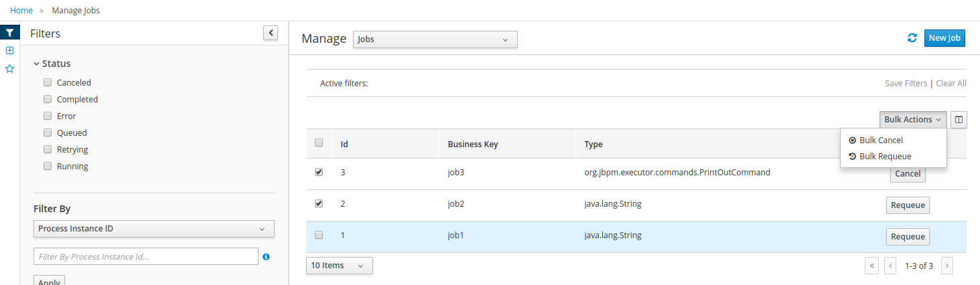Change the 10 Items page size
980x285 pixels.
pos(339,266)
